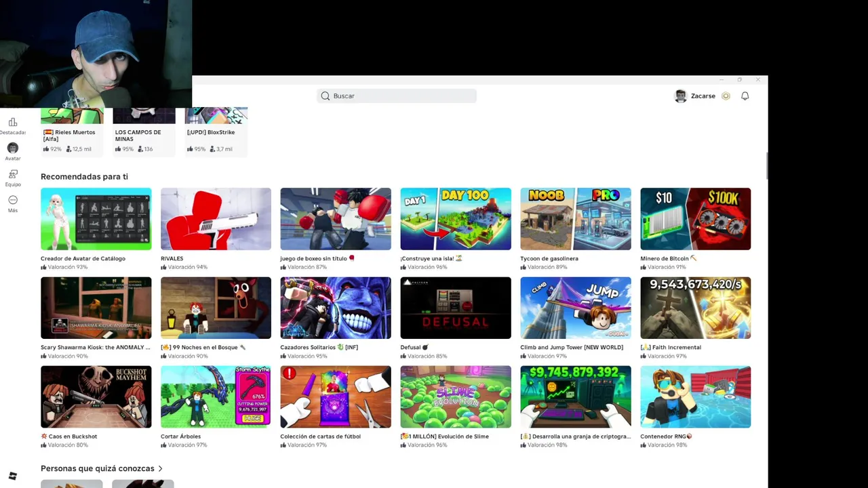
Task: Open Minero de Bitcoin thumbnail
Action: pyautogui.click(x=696, y=219)
